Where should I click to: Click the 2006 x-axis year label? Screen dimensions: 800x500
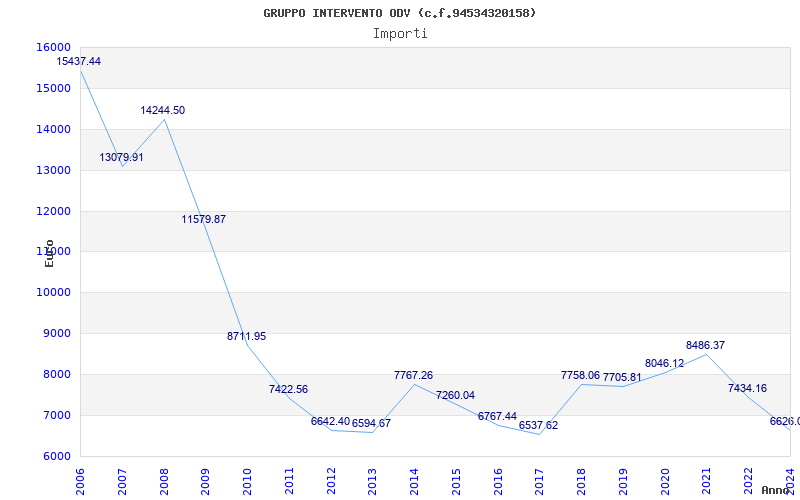81,481
